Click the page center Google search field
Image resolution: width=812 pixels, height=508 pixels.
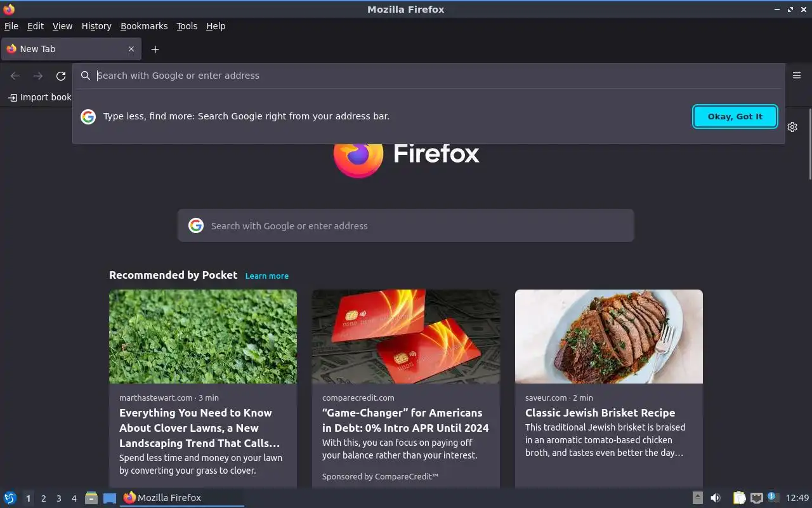[x=406, y=225]
